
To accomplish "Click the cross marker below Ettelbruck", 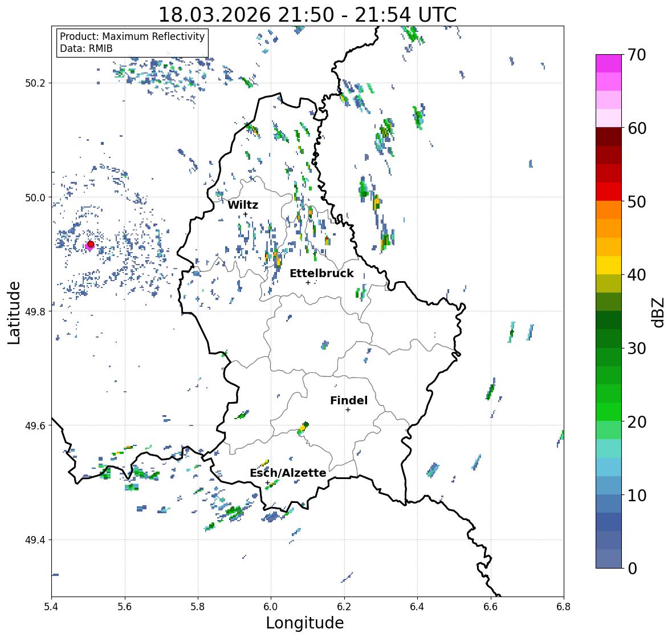I will (x=308, y=282).
